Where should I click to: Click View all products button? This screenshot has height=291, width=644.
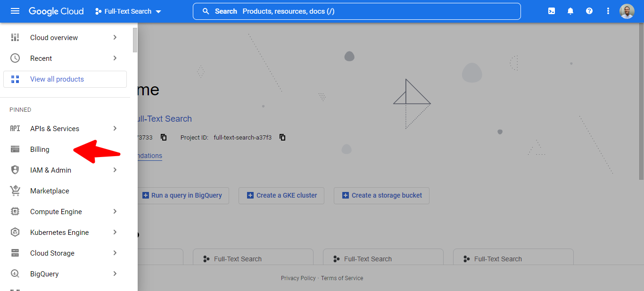coord(65,79)
